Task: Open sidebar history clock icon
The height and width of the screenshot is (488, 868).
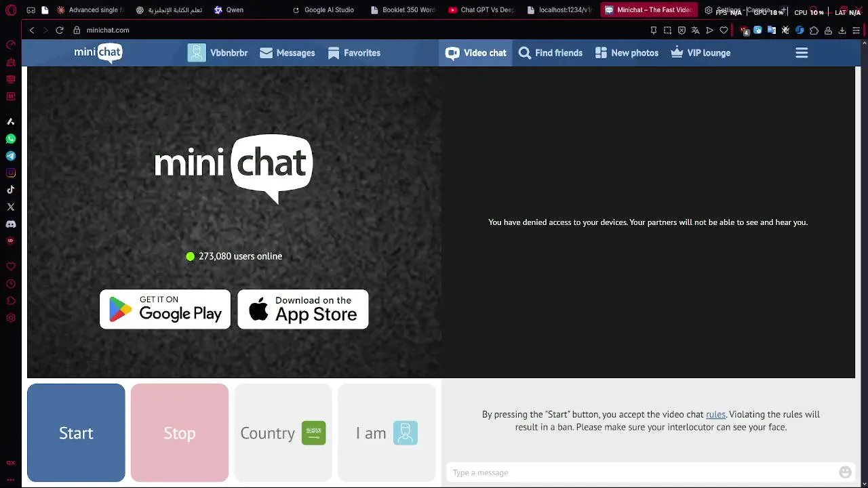Action: click(x=10, y=284)
